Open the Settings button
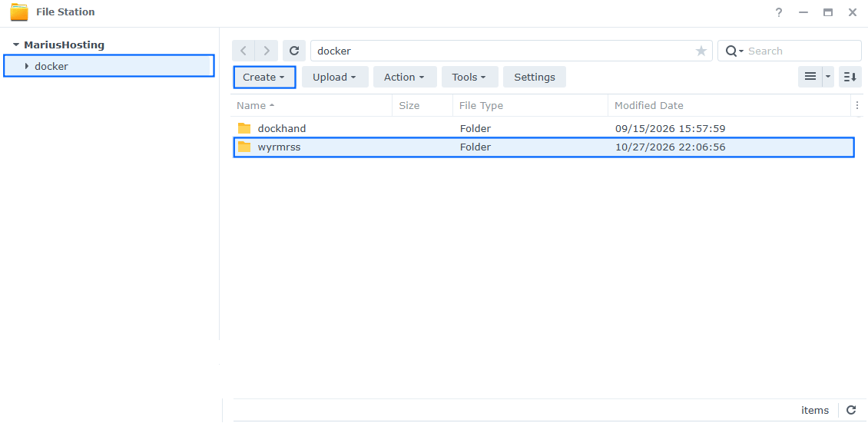This screenshot has height=423, width=868. tap(534, 77)
